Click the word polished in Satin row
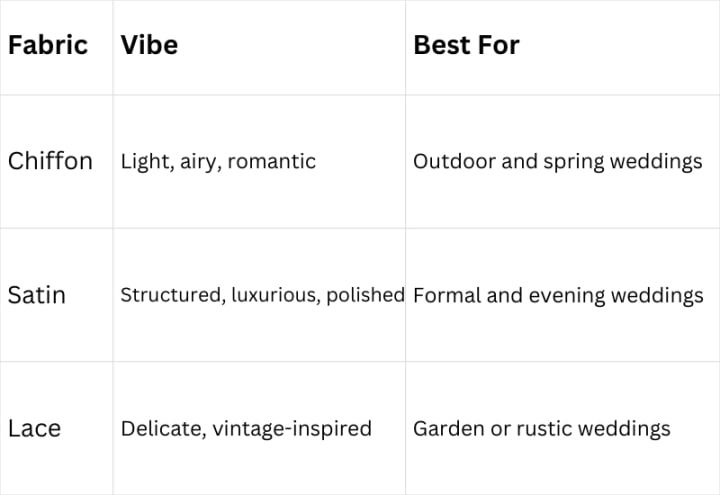 tap(366, 295)
